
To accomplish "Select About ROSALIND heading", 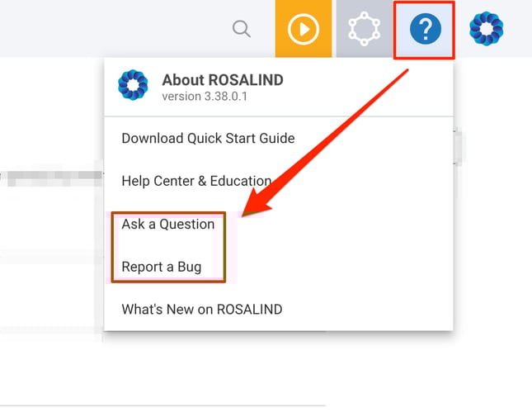I will pyautogui.click(x=223, y=80).
